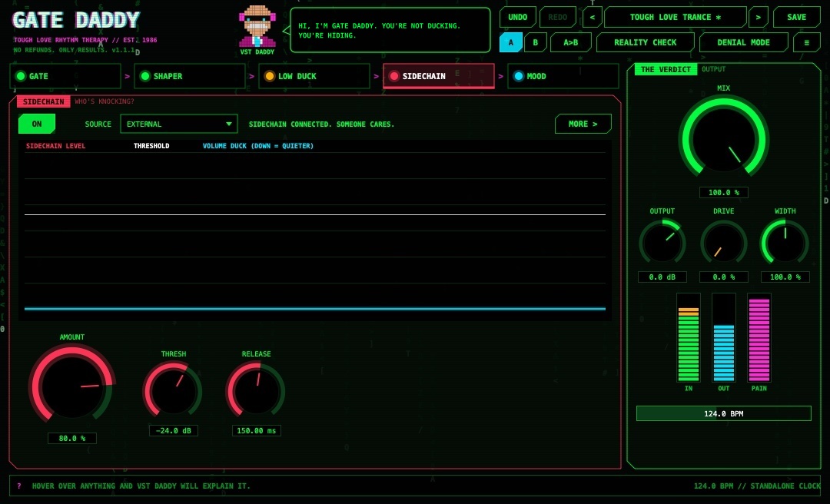Click the question mark help icon
Screen dimensions: 830x504
click(x=19, y=486)
